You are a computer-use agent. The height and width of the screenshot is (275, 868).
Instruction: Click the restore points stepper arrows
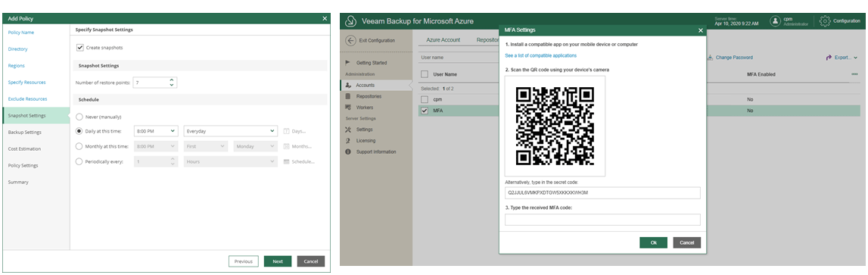click(x=172, y=82)
